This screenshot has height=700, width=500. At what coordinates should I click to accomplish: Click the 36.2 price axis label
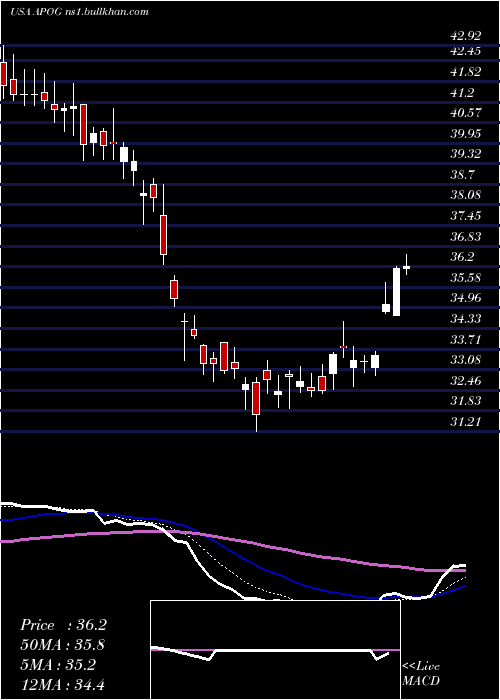tap(462, 257)
